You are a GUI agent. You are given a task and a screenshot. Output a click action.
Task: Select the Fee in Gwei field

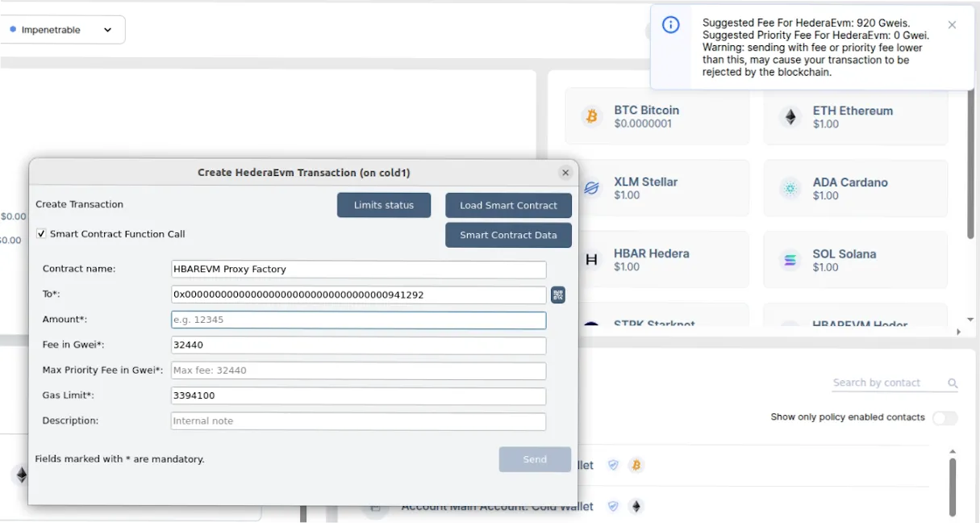[x=359, y=345]
